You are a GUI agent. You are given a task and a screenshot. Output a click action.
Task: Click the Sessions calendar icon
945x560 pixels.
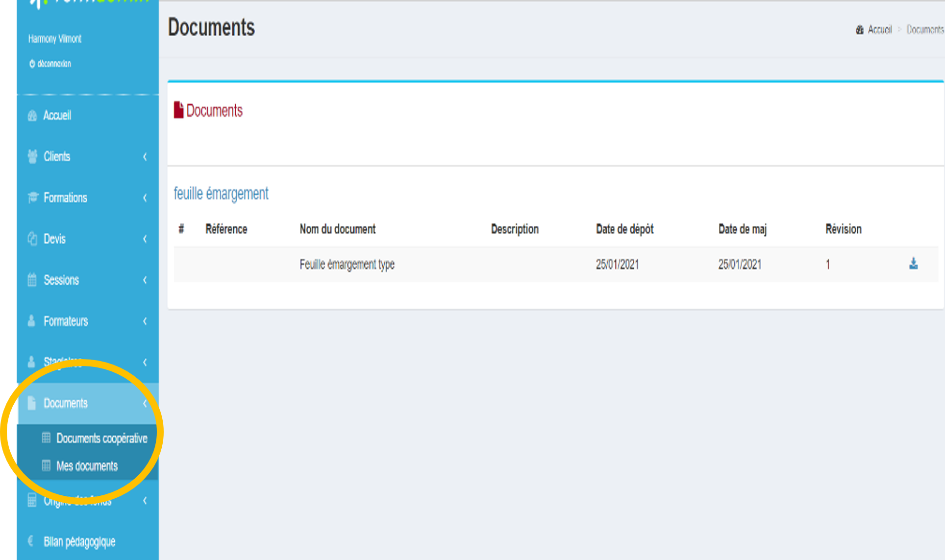coord(32,280)
